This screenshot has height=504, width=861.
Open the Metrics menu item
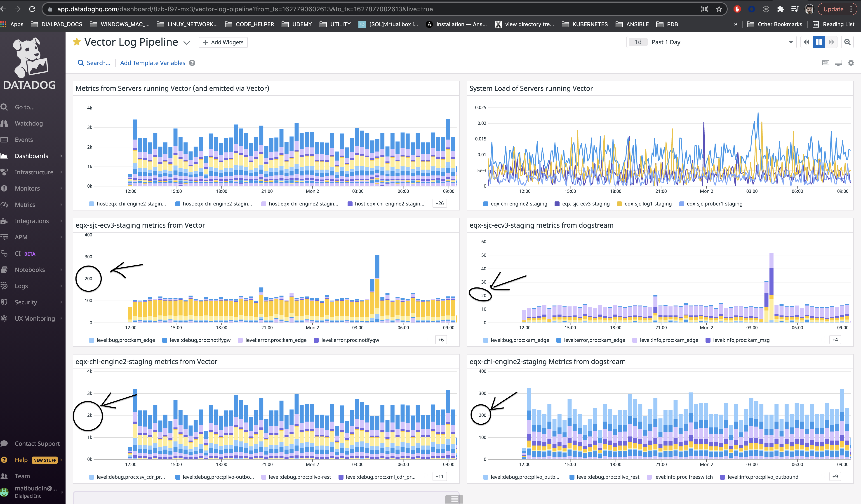click(25, 205)
